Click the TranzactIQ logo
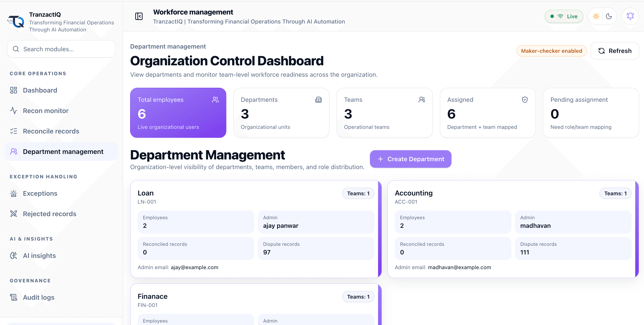644x325 pixels. click(16, 22)
